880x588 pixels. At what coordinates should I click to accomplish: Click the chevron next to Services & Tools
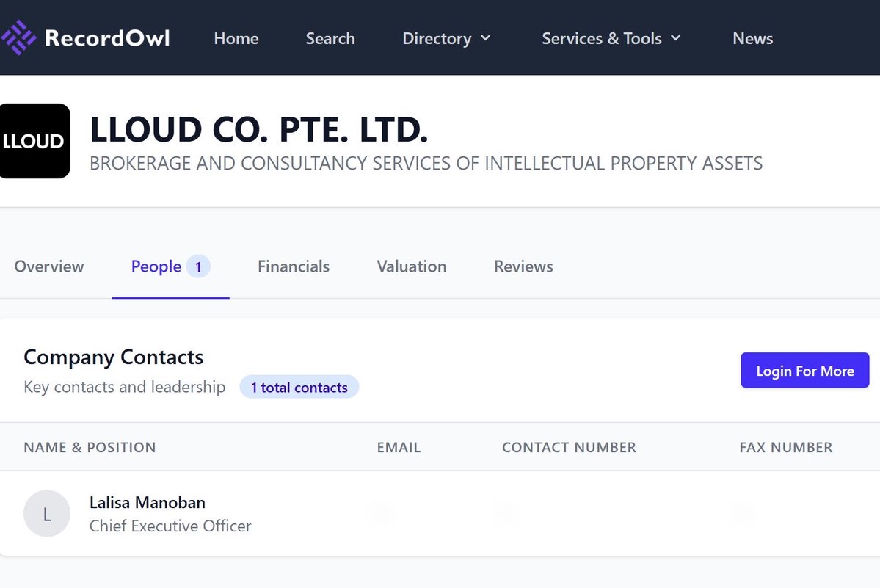(x=676, y=38)
